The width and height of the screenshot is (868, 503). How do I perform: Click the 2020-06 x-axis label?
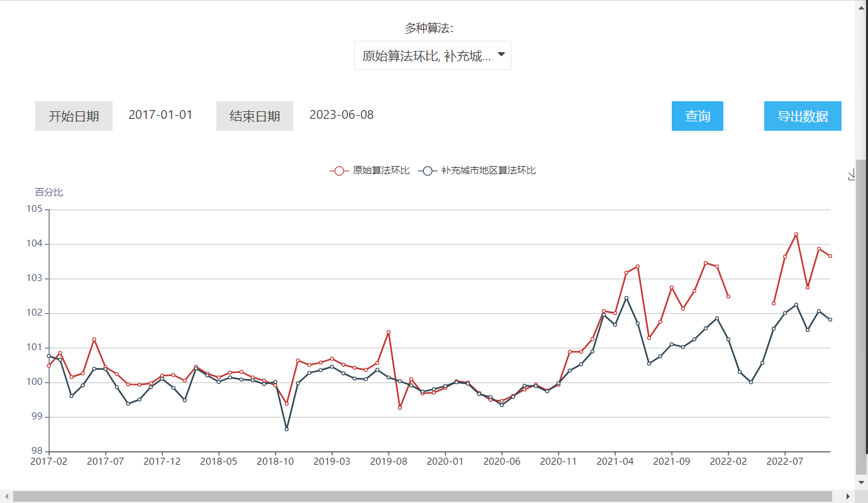502,462
